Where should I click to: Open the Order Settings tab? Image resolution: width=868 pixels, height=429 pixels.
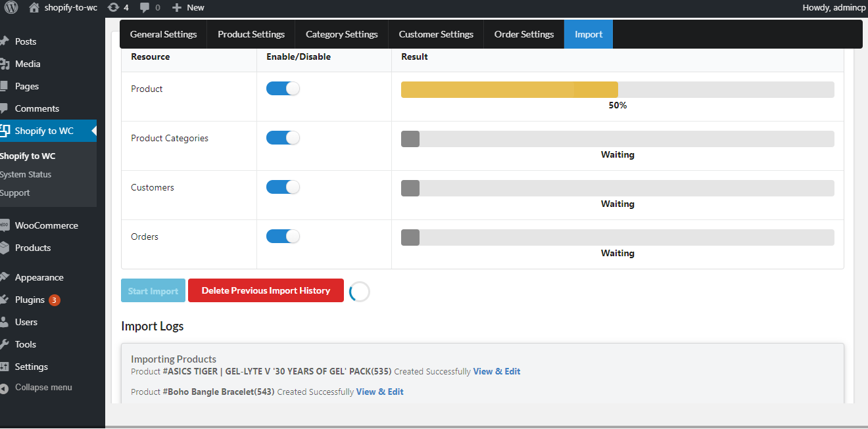tap(524, 34)
